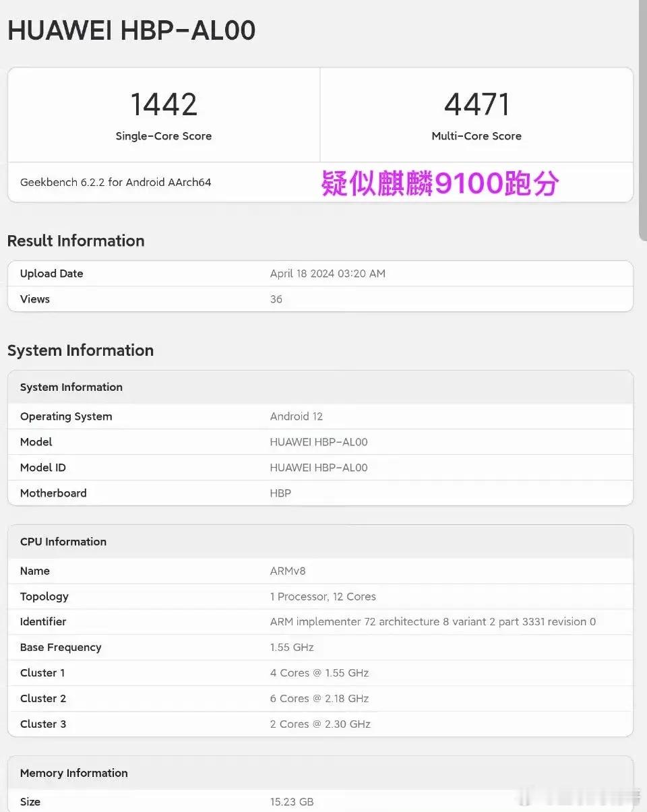Select the Identifier label
Screen dimensions: 647x812
43,622
